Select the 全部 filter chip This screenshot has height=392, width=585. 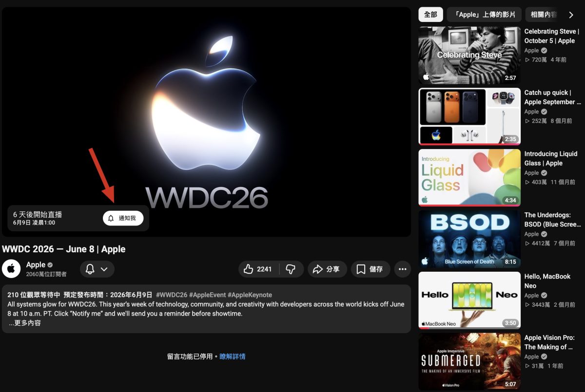430,15
